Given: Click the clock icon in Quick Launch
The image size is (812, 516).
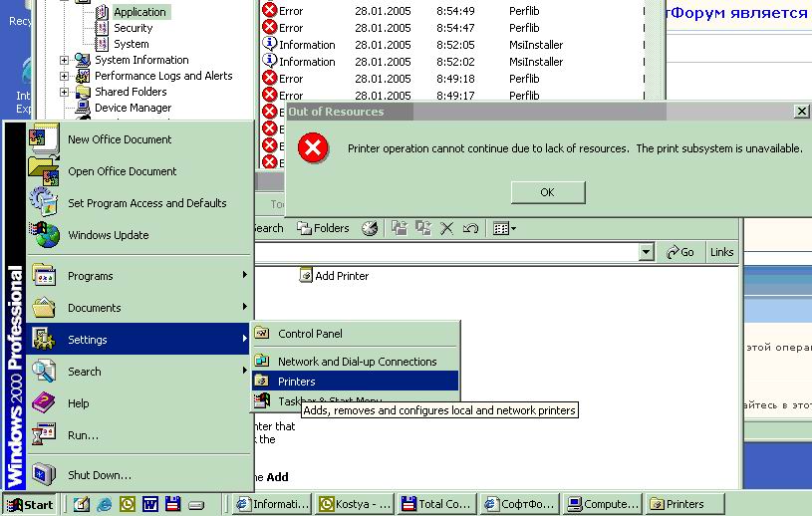Looking at the screenshot, I should pyautogui.click(x=128, y=504).
